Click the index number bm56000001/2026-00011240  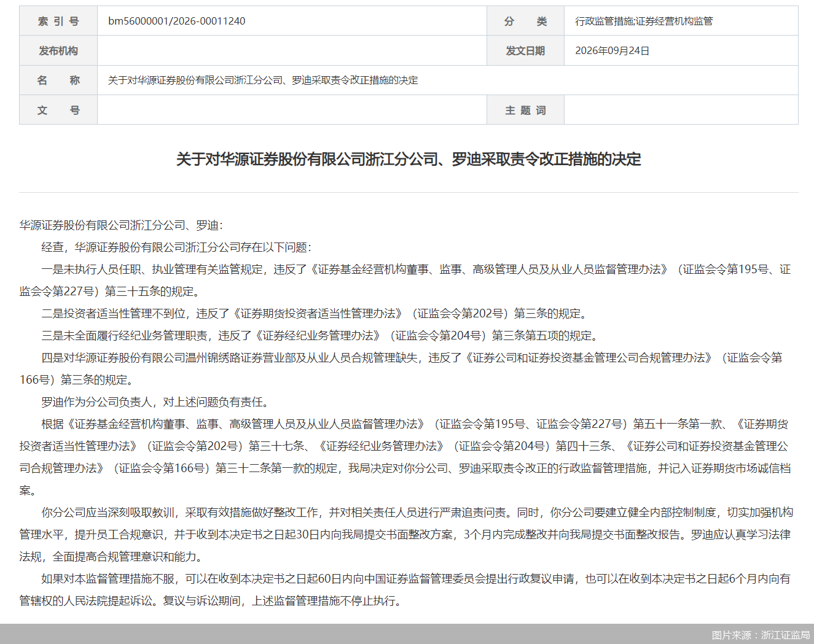point(176,21)
